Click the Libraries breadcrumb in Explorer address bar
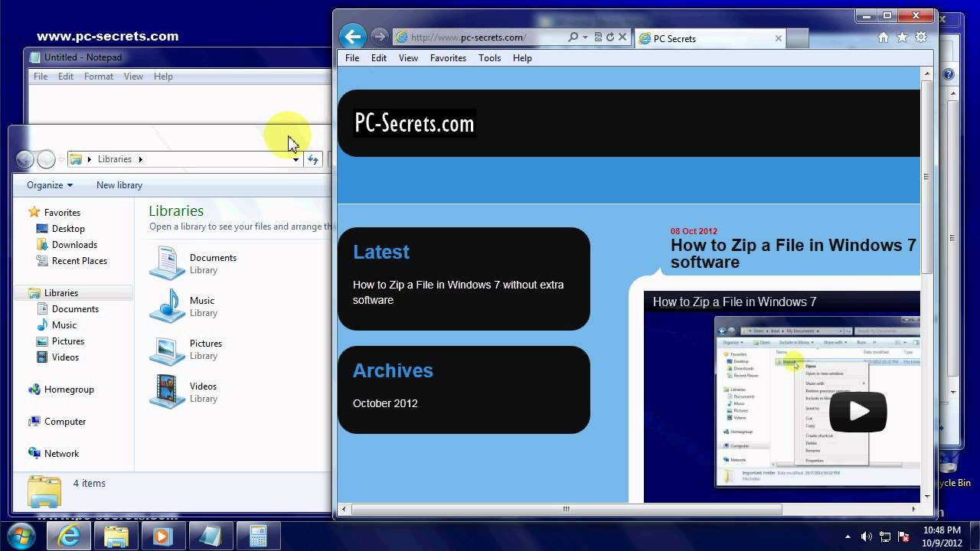Screen dimensions: 980x551 point(115,159)
